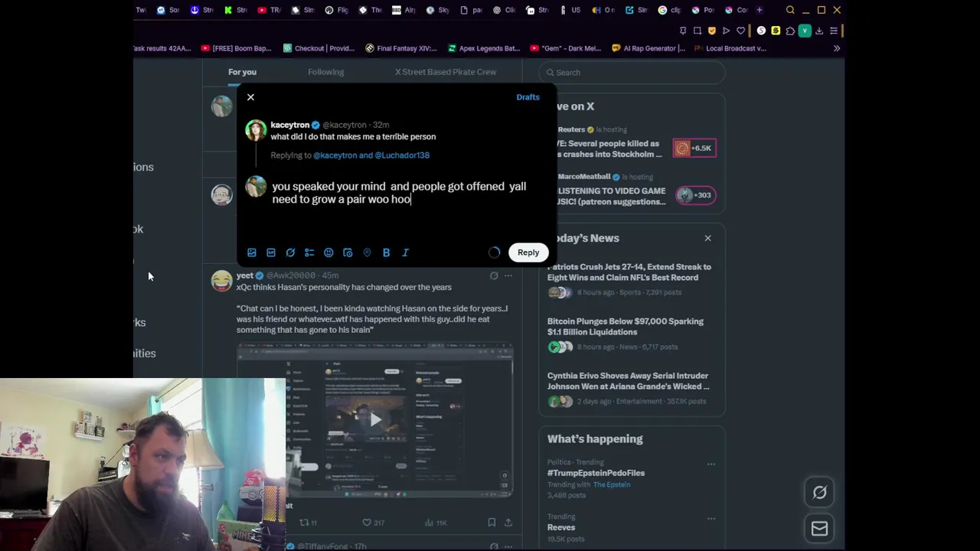
Task: Open Final Fantasy XIV bookmark
Action: tap(401, 48)
